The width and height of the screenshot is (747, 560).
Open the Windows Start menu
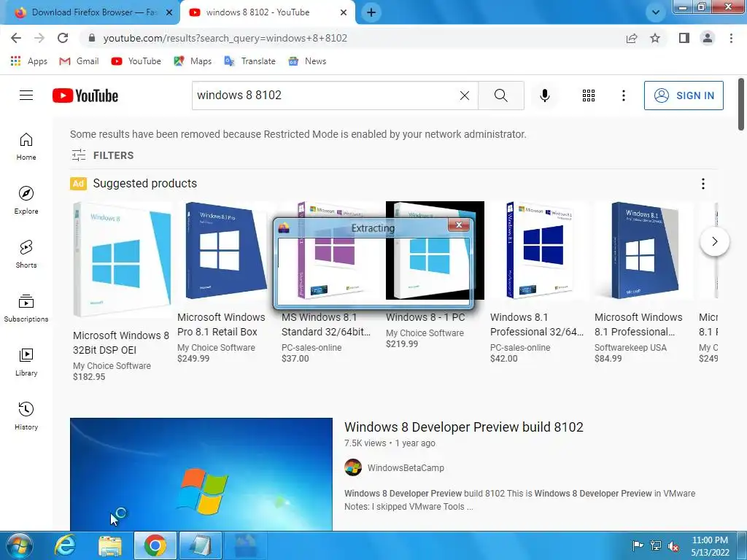click(20, 545)
